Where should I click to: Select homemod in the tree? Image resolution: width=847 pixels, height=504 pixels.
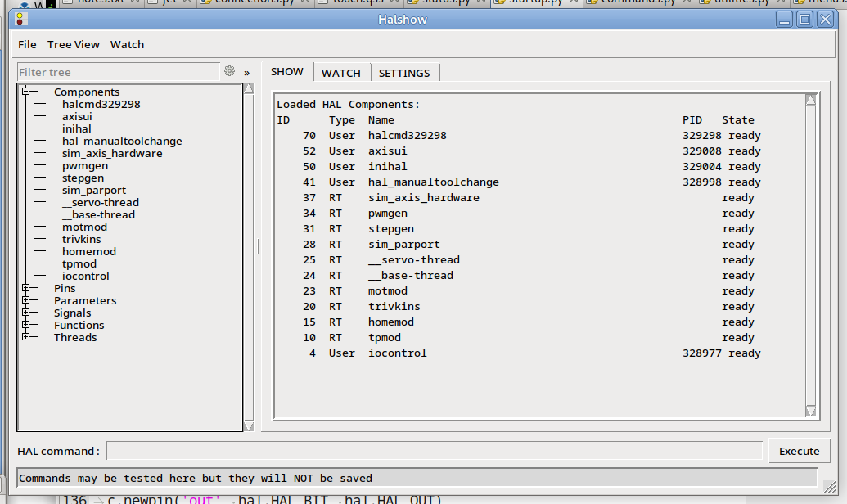point(89,252)
